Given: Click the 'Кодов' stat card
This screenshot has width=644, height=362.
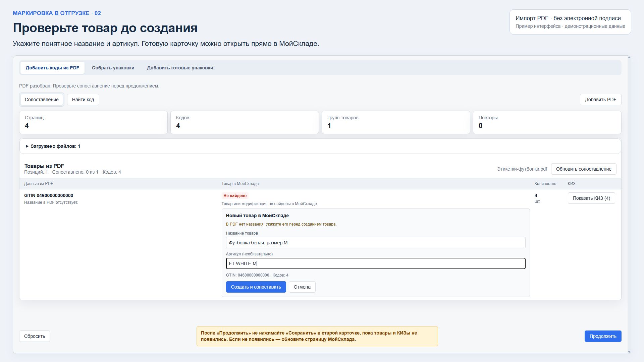Looking at the screenshot, I should [x=245, y=122].
